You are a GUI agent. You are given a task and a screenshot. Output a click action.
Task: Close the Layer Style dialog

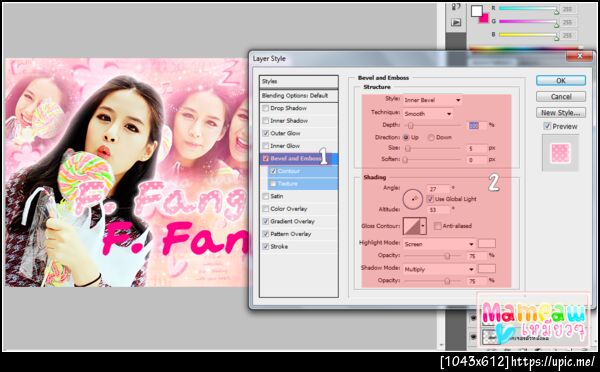pos(579,56)
